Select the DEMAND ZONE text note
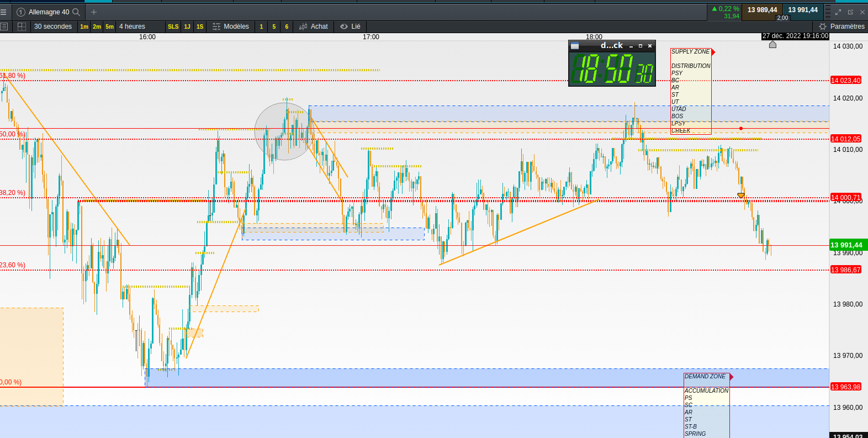This screenshot has height=438, width=868. 707,405
